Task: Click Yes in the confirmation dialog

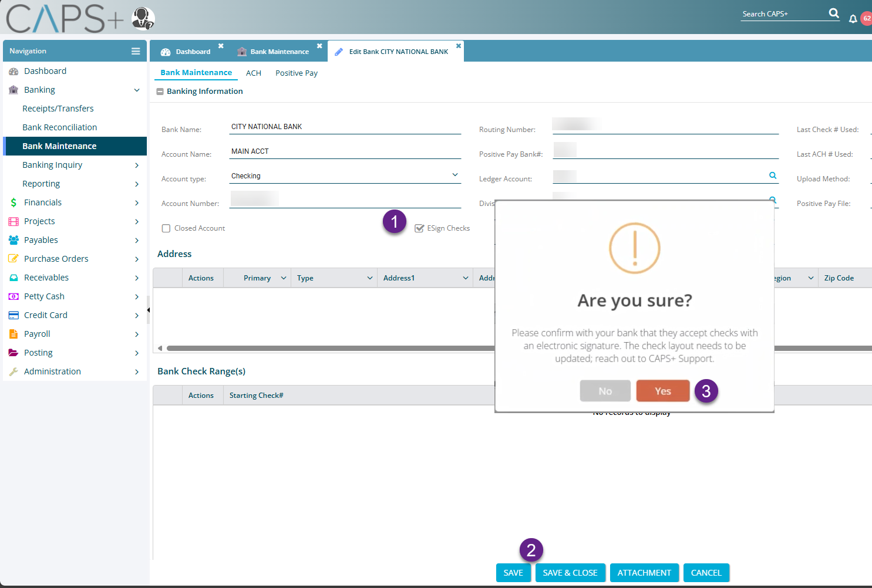Action: click(x=663, y=391)
